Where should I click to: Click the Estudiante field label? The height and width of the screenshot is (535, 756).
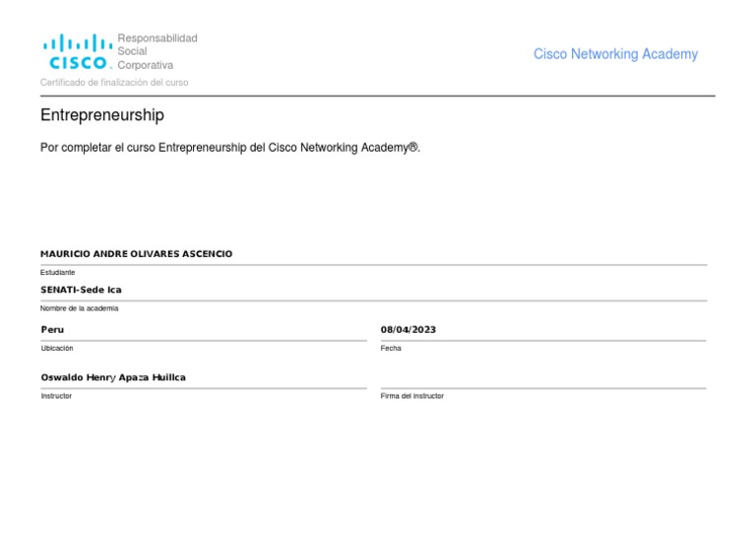pyautogui.click(x=57, y=272)
